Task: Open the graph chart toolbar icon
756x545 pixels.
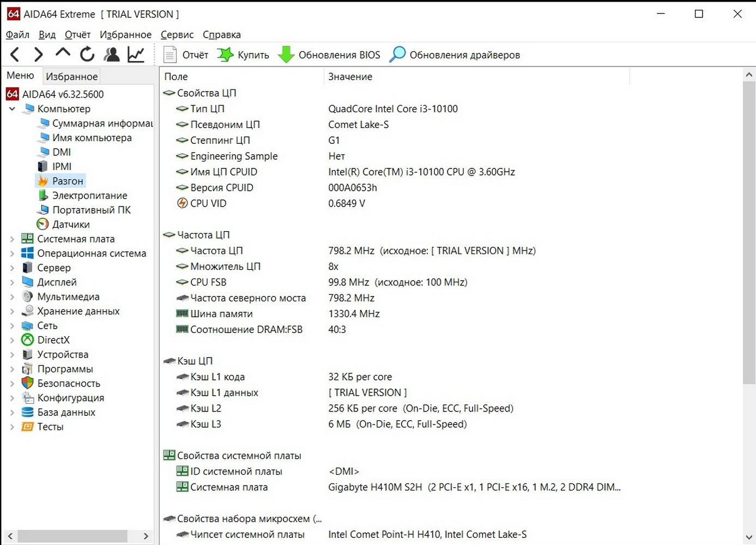Action: coord(136,55)
